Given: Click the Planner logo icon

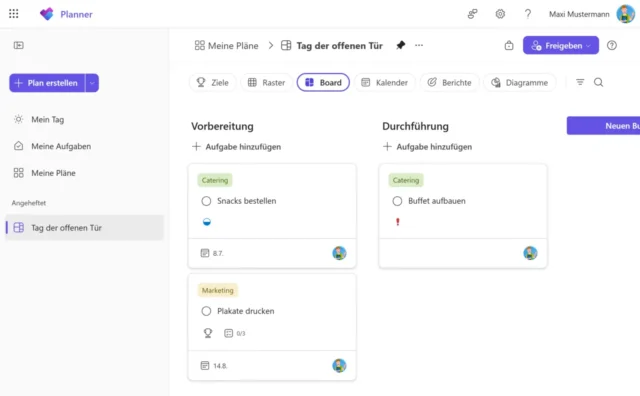Looking at the screenshot, I should pyautogui.click(x=47, y=14).
